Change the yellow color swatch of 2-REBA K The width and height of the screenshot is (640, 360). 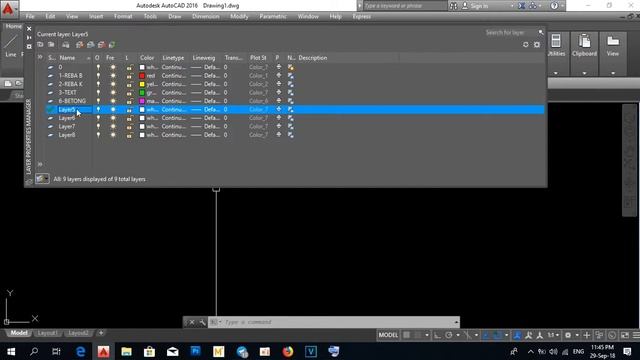(x=142, y=84)
